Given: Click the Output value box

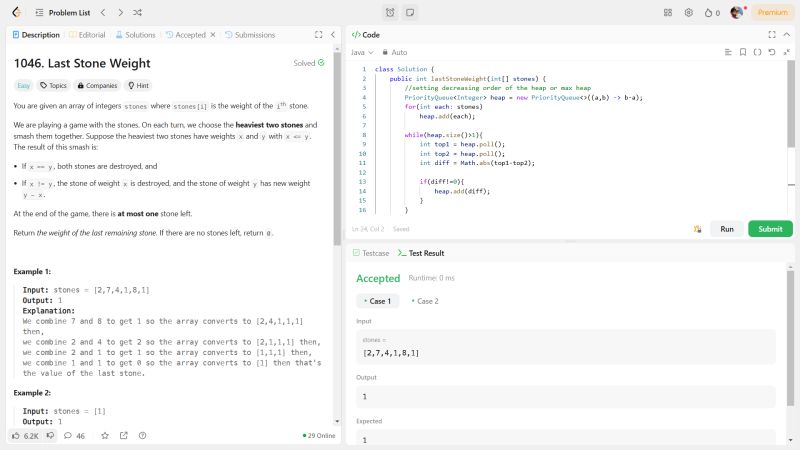Looking at the screenshot, I should (566, 396).
